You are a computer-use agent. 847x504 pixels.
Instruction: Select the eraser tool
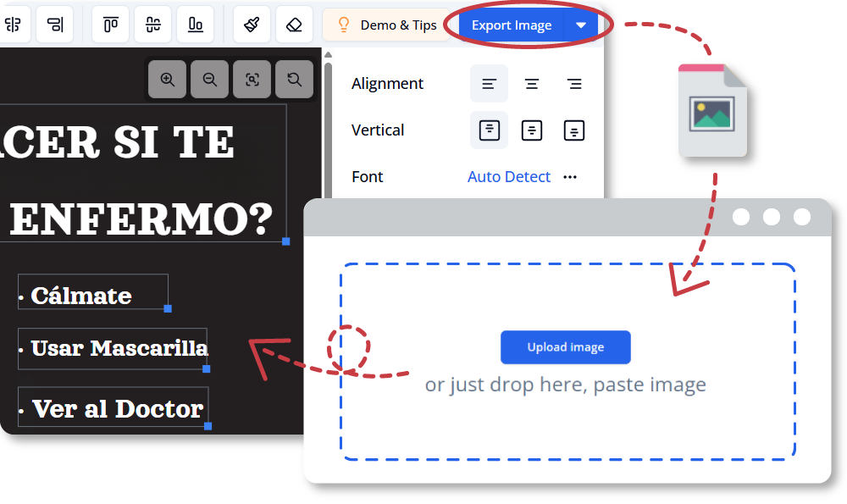coord(294,25)
